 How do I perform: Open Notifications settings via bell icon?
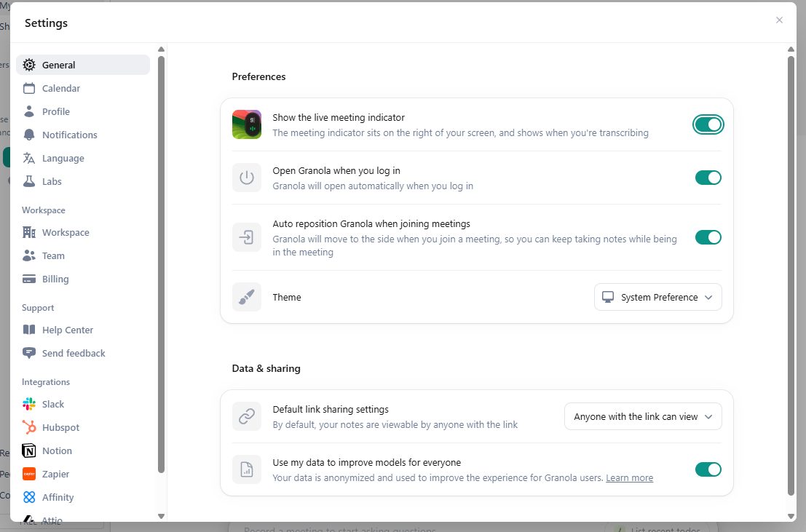point(28,135)
